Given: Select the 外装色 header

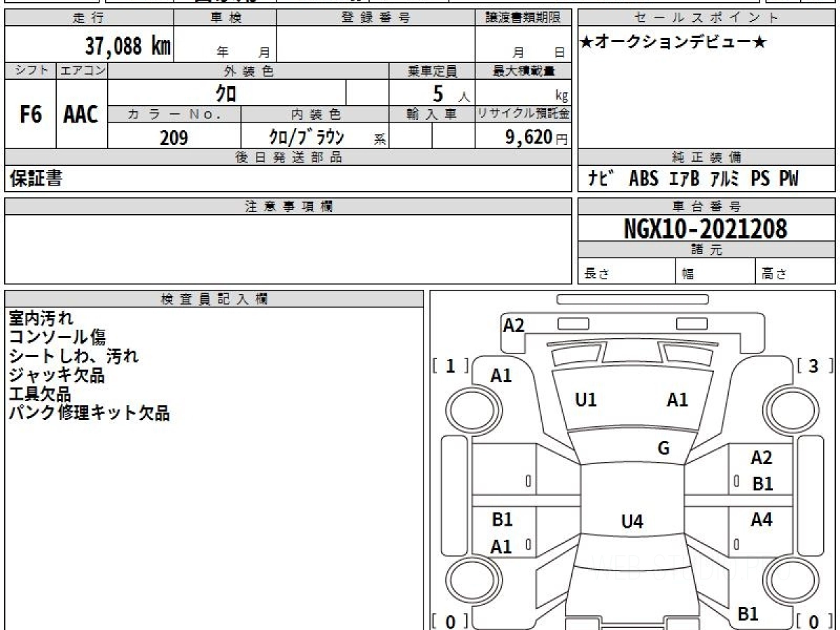Looking at the screenshot, I should coord(248,71).
